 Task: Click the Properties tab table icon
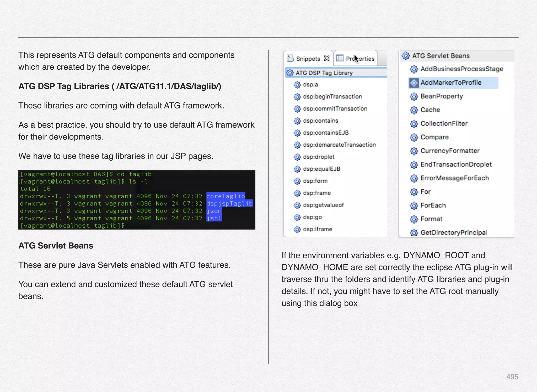click(x=340, y=58)
